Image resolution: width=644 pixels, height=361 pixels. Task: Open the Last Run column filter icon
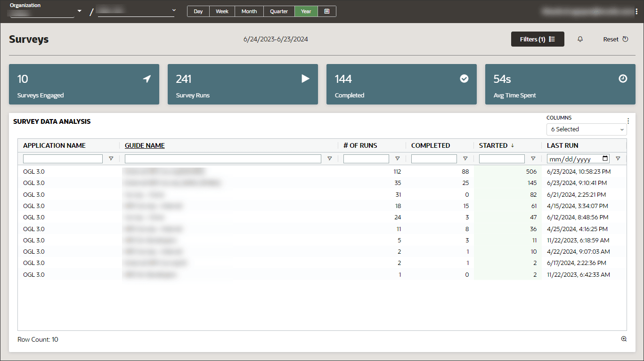[x=618, y=159]
